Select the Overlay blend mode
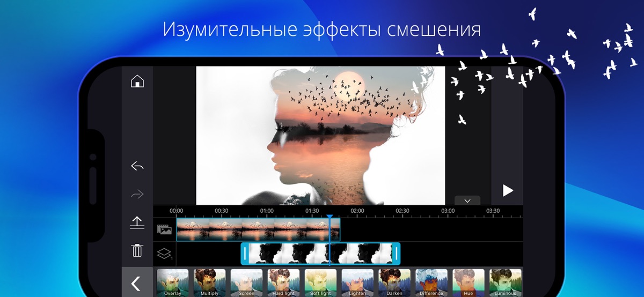 (x=173, y=283)
